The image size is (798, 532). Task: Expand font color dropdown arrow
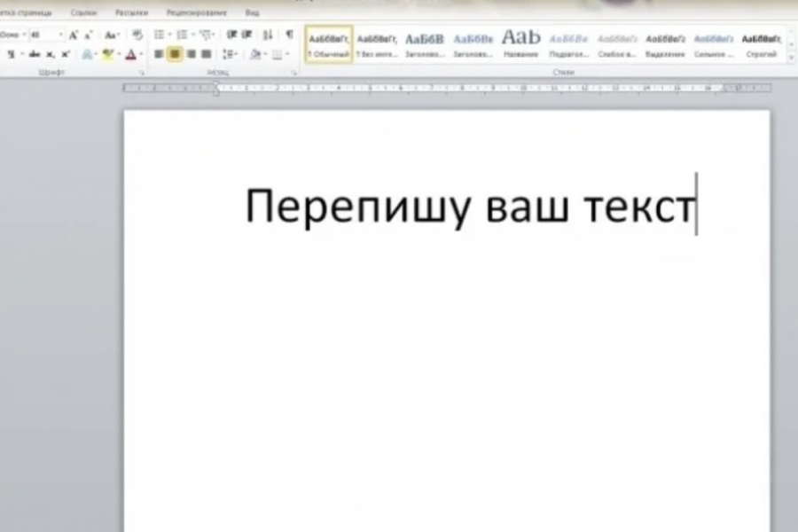click(141, 54)
